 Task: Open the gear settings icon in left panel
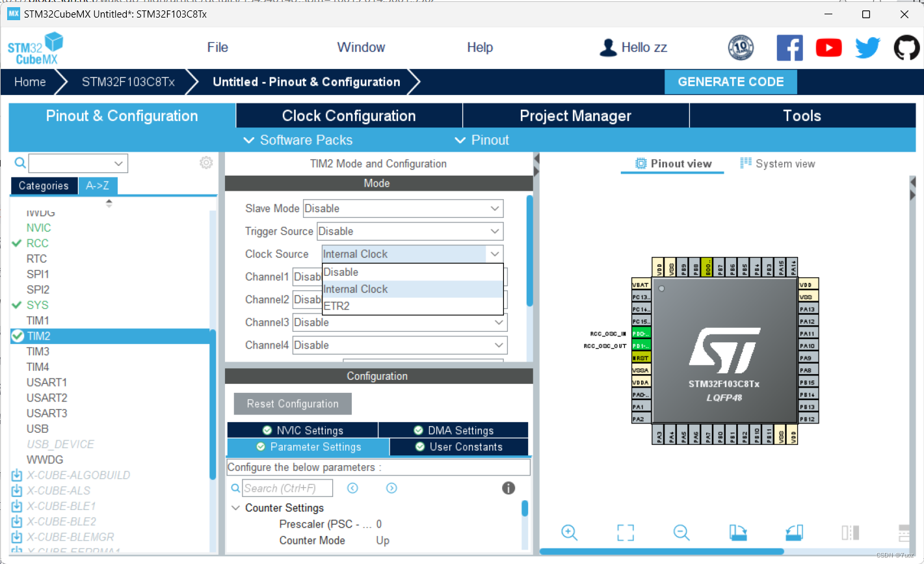pyautogui.click(x=206, y=163)
